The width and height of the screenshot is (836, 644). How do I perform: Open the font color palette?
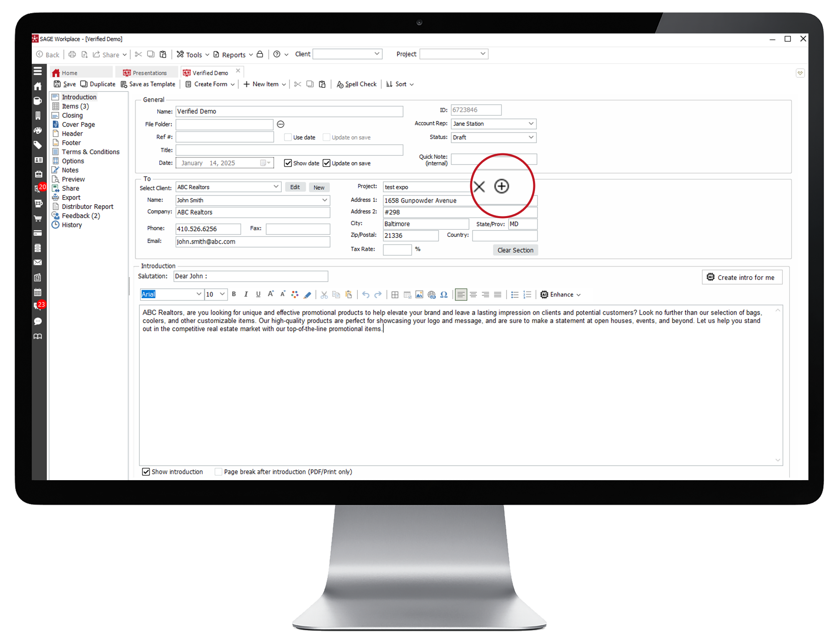pos(295,295)
